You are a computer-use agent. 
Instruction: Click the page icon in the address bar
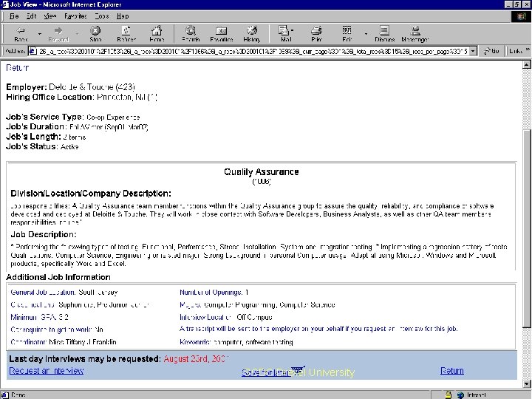point(33,51)
